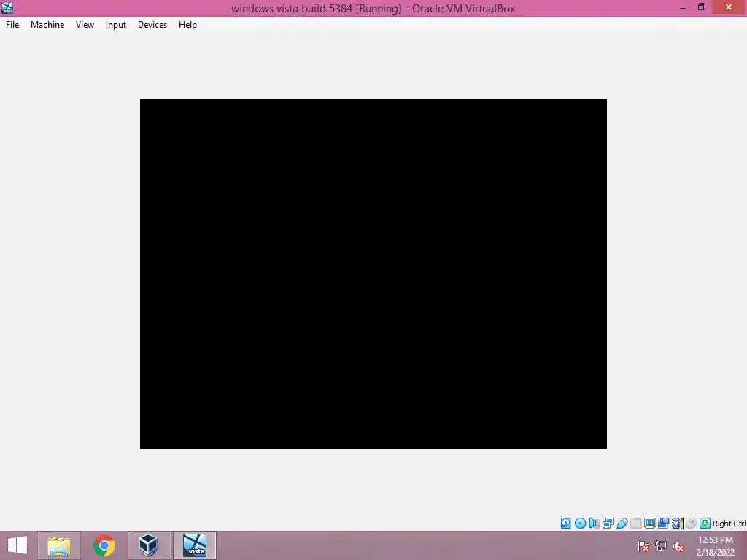The height and width of the screenshot is (560, 747).
Task: Open the Action Center flag tray icon
Action: [643, 546]
